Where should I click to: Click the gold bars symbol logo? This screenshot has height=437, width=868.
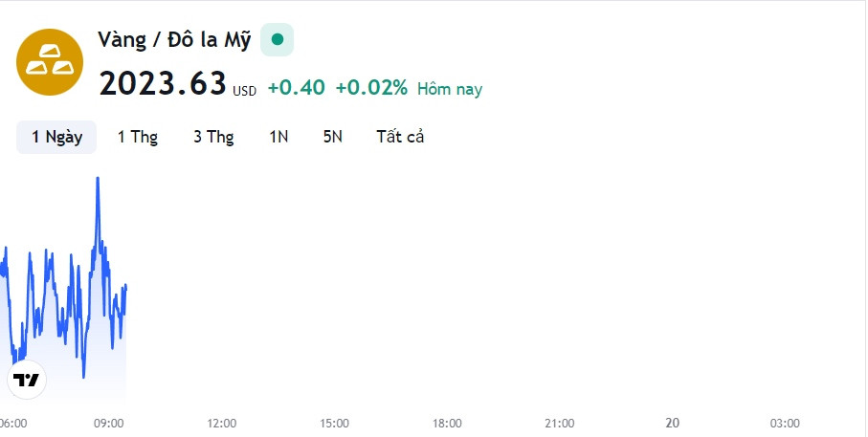pos(50,62)
